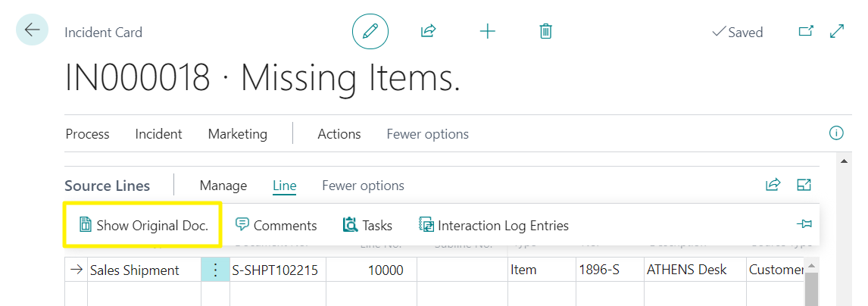The width and height of the screenshot is (868, 306).
Task: Maximize the Source Lines part
Action: click(804, 185)
